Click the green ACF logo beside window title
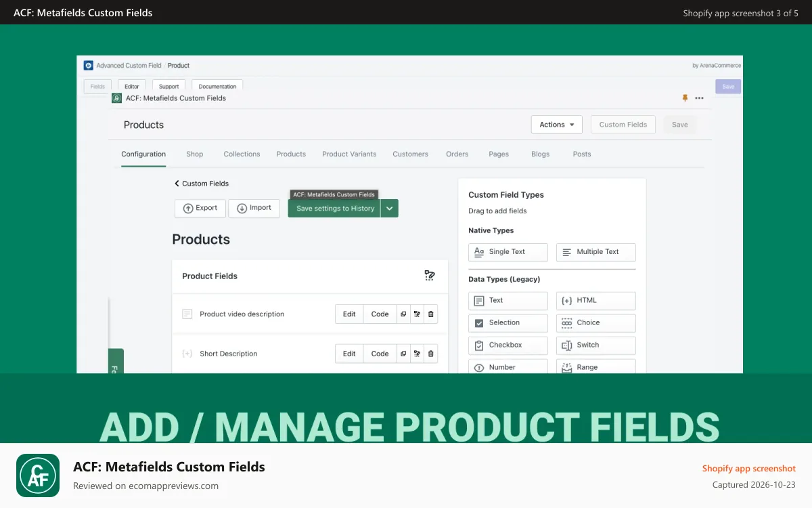 tap(117, 98)
